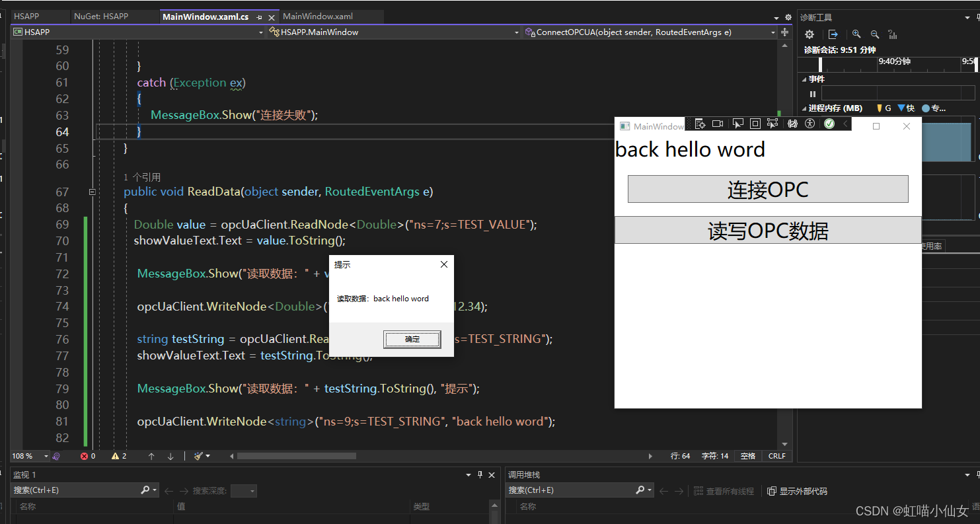Toggle XAML Hot Reload braces icon
980x524 pixels.
coord(792,124)
